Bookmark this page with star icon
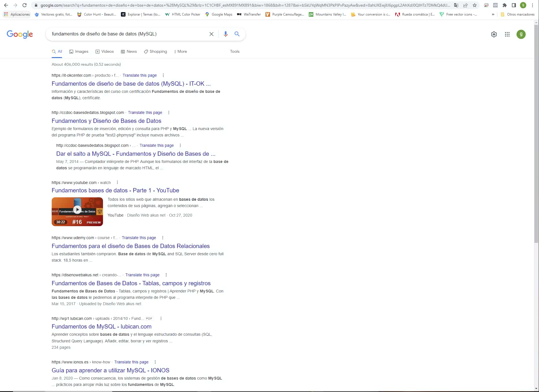This screenshot has height=392, width=539. (x=475, y=5)
